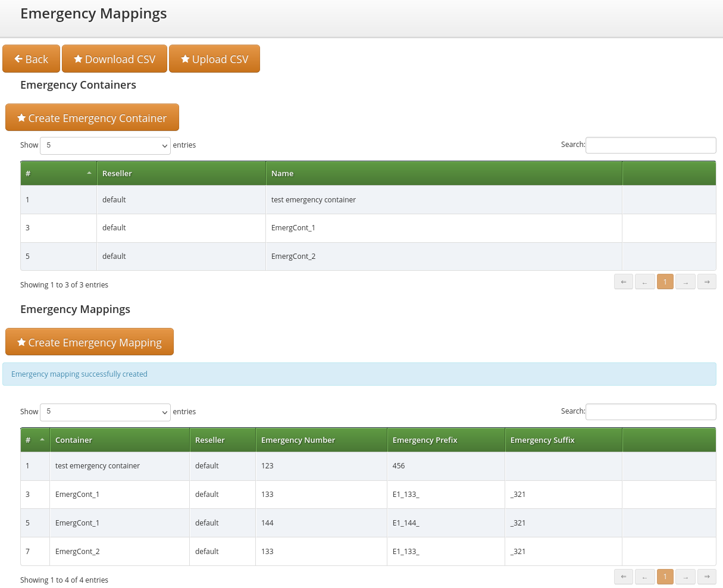Expand containers table Show entries dropdown
This screenshot has height=588, width=723.
tap(105, 145)
